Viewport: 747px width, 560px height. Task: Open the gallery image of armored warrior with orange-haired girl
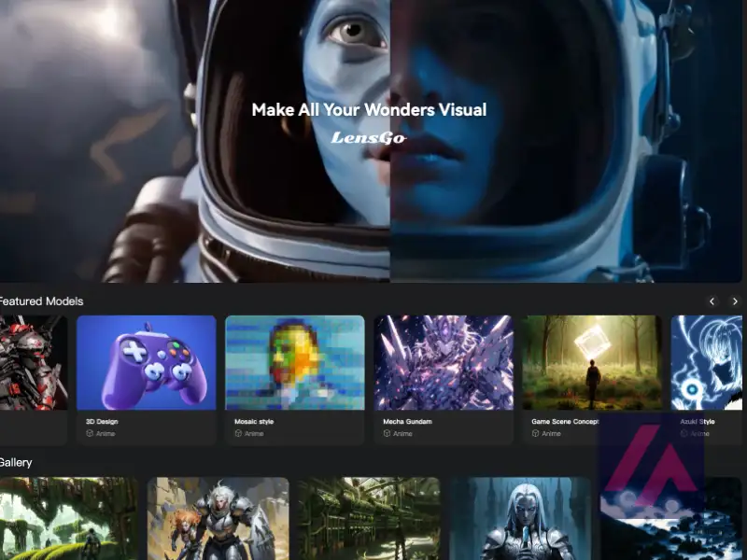(x=218, y=519)
